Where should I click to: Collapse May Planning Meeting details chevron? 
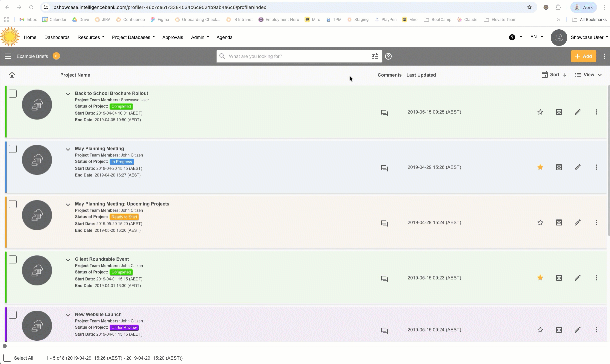tap(68, 150)
